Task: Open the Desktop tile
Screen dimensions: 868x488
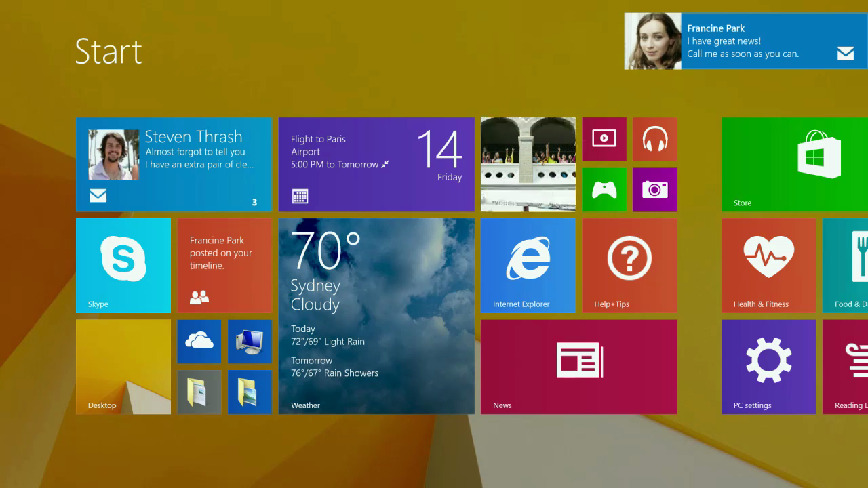Action: [x=123, y=367]
